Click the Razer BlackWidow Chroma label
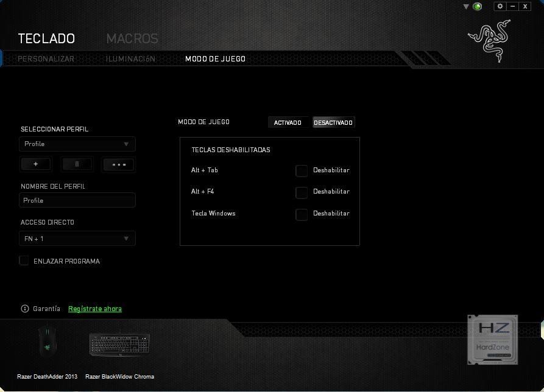 pyautogui.click(x=119, y=376)
